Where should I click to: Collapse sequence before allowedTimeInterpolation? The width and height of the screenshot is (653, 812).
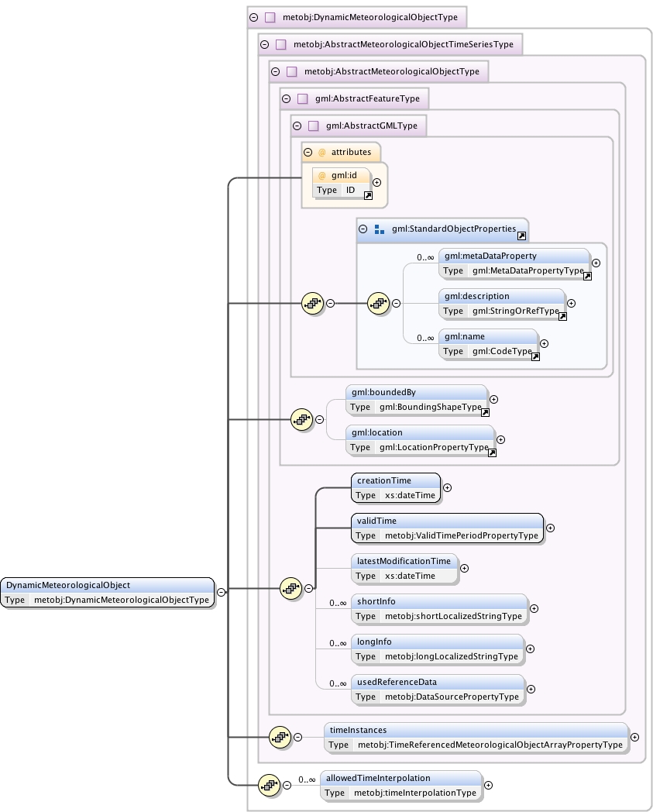(287, 785)
